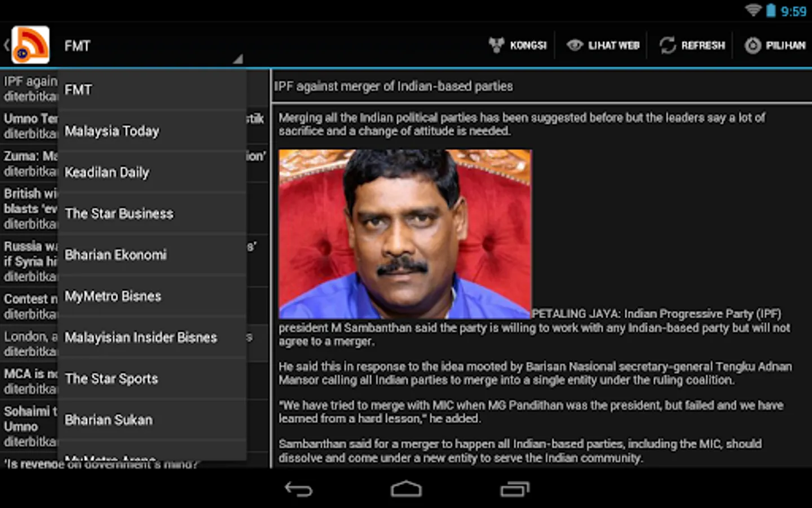Select Keadilan Daily feed
Viewport: 812px width, 508px height.
click(x=152, y=172)
